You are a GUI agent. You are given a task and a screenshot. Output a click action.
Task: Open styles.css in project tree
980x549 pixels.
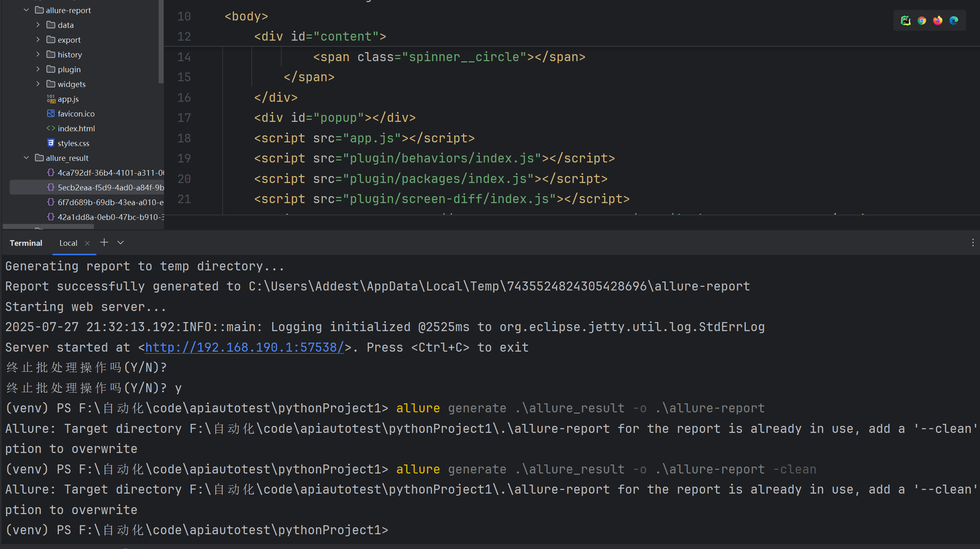click(x=73, y=143)
